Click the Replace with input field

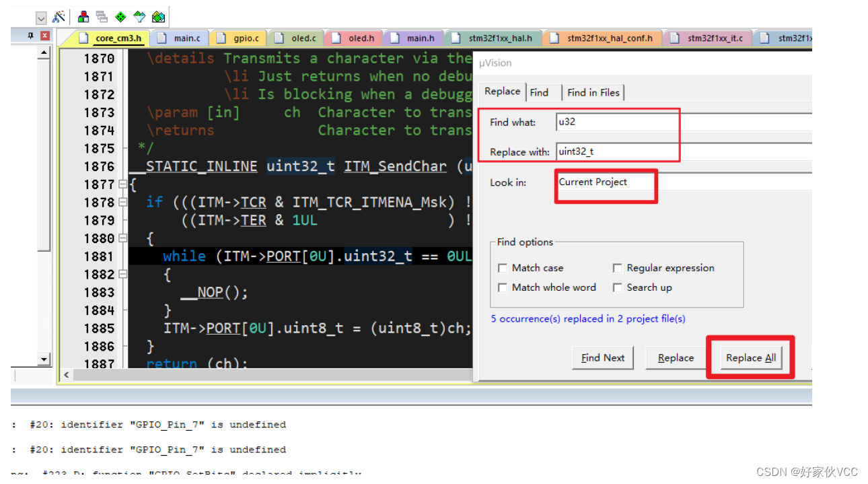click(684, 151)
